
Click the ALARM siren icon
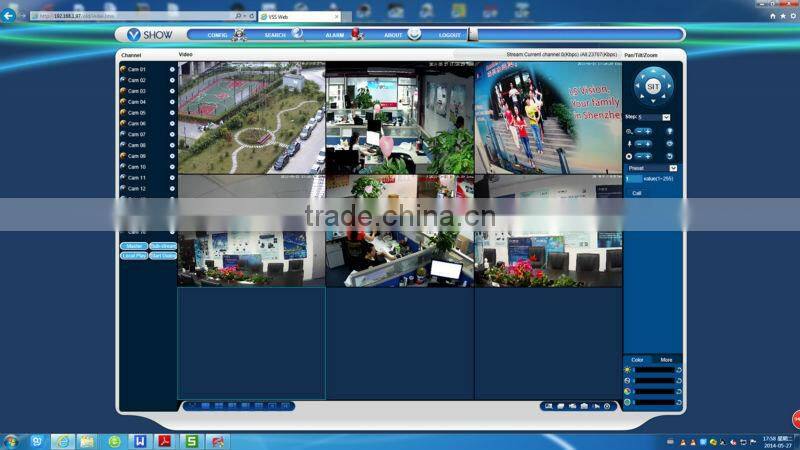(x=356, y=35)
